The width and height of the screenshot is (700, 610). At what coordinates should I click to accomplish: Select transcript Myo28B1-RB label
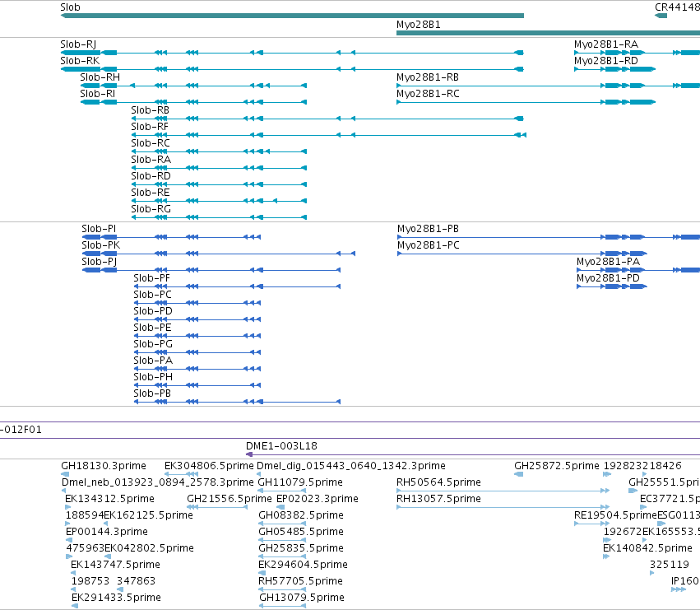coord(428,77)
